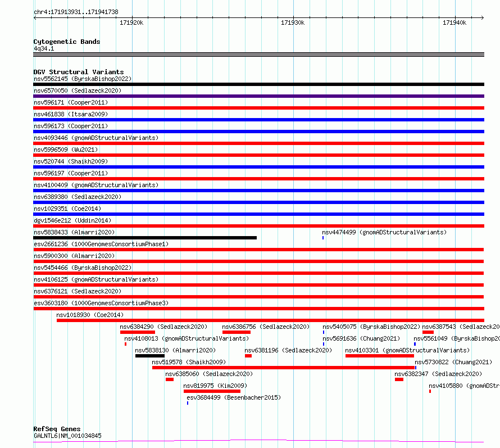Select esv3603180 (1000GenomesConsortiumPhase3) label
500x448 pixels.
coord(101,303)
